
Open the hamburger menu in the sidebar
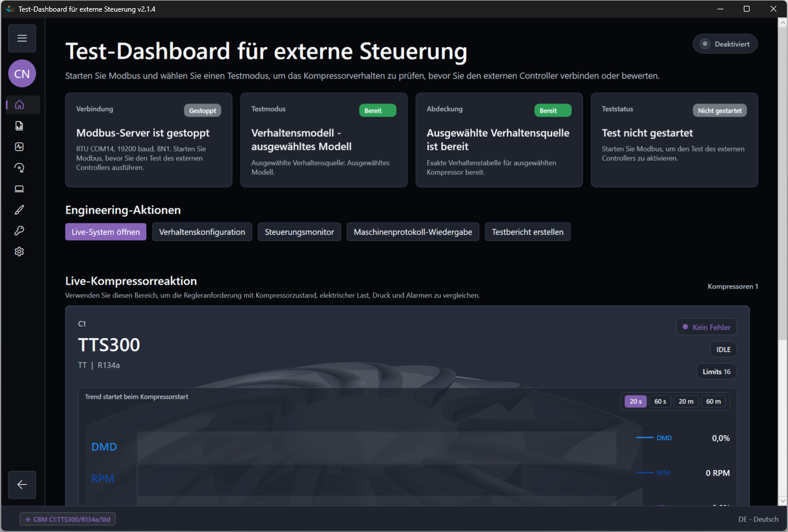click(22, 38)
